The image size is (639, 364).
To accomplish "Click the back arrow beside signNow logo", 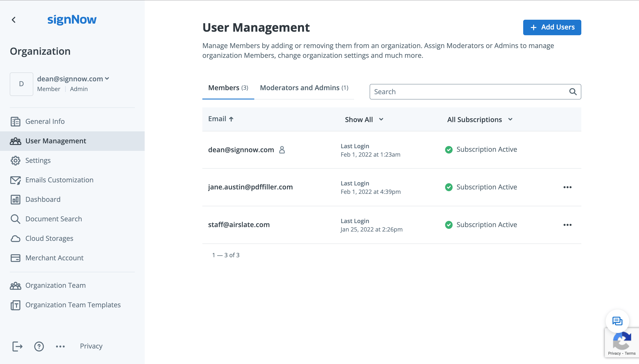I will click(x=14, y=20).
